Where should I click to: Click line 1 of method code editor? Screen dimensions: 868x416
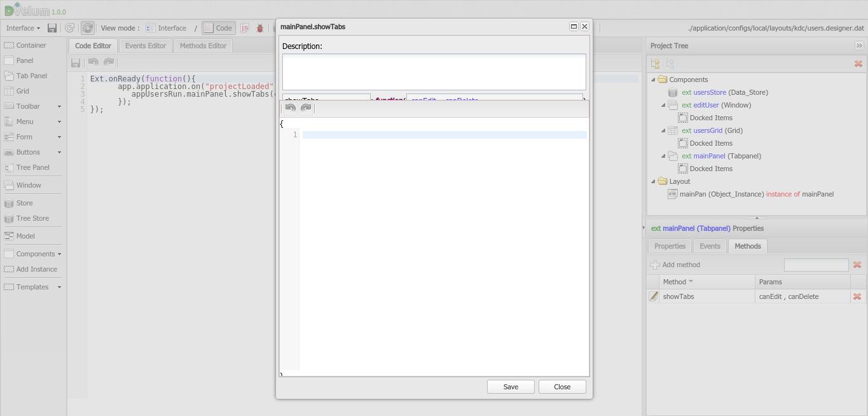pos(444,135)
